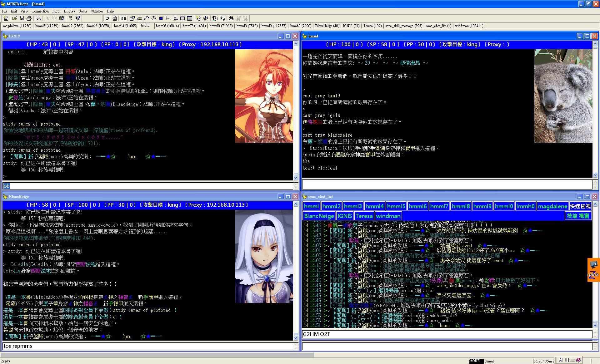
Task: Click the binoculars Find icon
Action: 231,18
